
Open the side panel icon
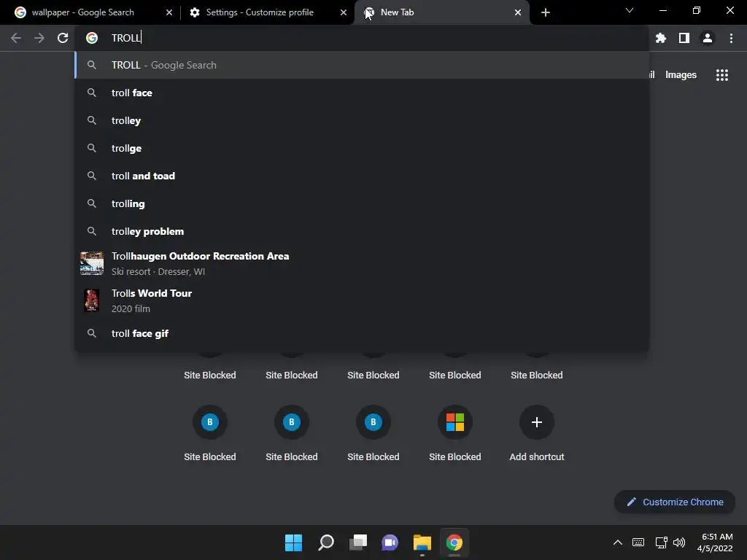click(684, 38)
